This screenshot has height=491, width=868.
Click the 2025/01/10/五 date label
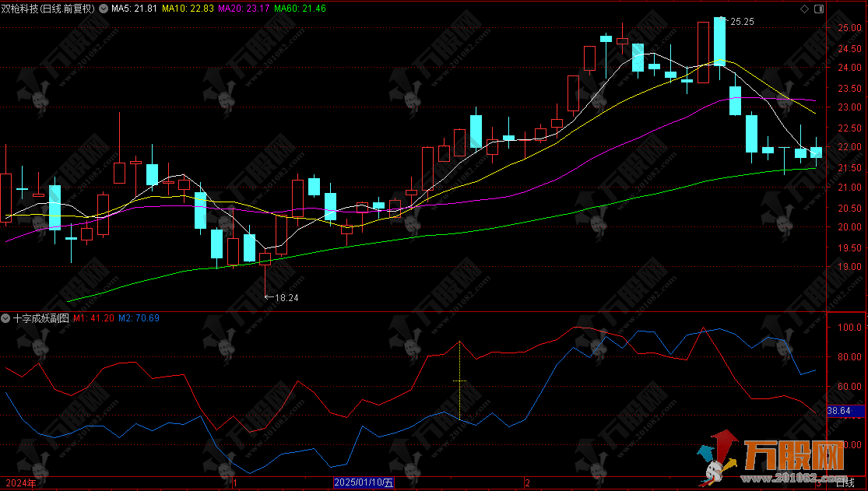tap(364, 482)
